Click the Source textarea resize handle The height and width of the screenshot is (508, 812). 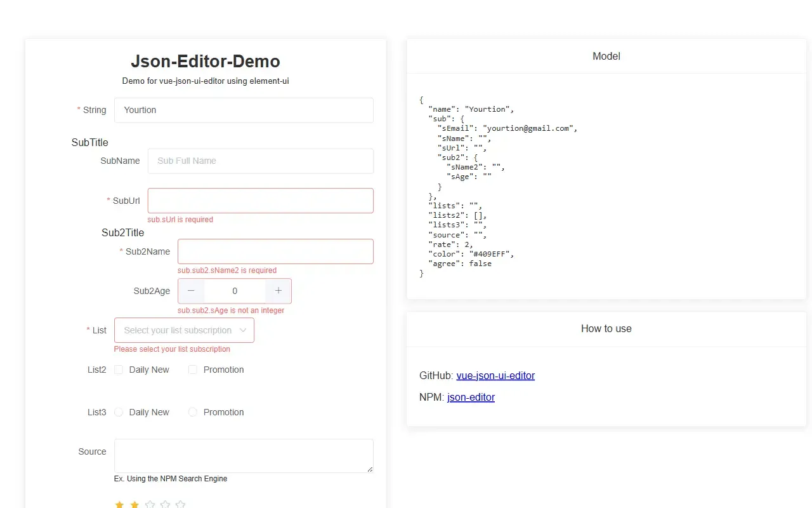click(x=370, y=469)
